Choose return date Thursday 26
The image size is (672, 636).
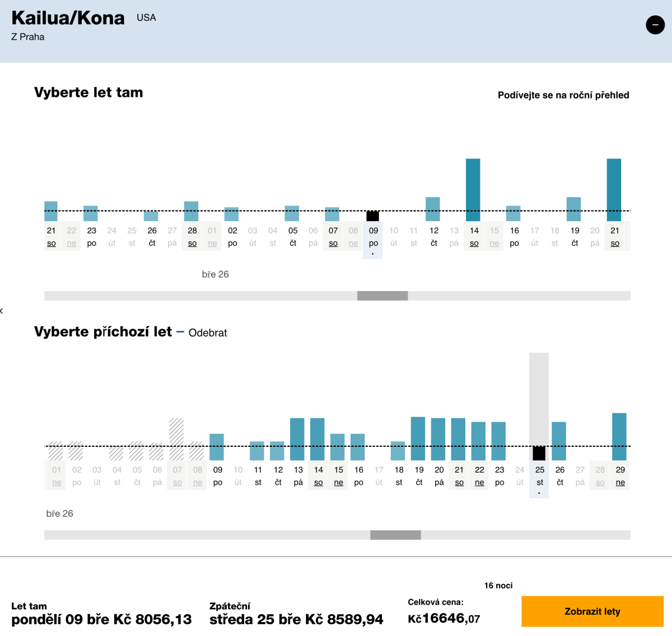click(x=559, y=475)
